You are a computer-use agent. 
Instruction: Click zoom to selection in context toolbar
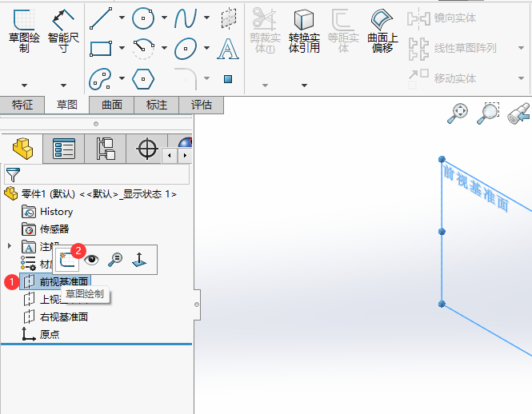point(115,260)
